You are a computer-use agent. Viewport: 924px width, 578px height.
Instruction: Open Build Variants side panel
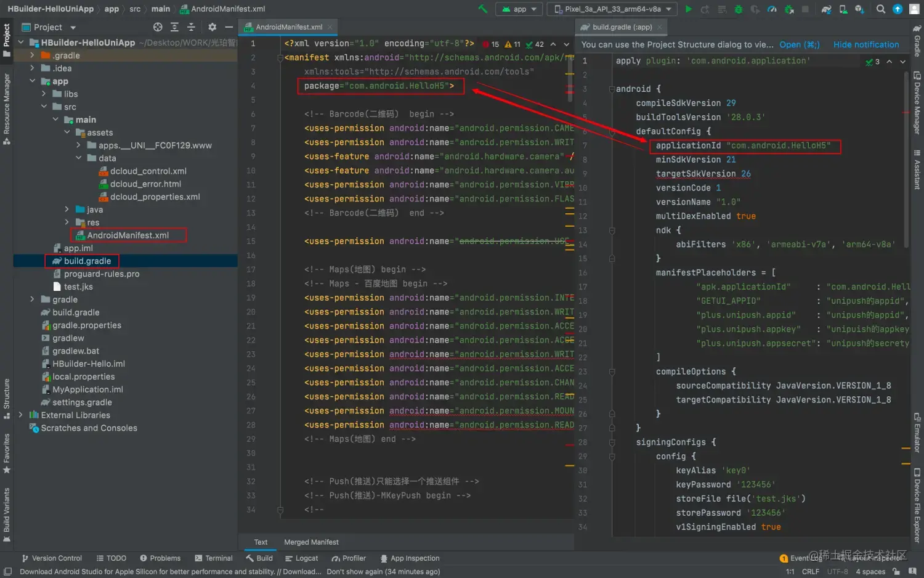7,515
